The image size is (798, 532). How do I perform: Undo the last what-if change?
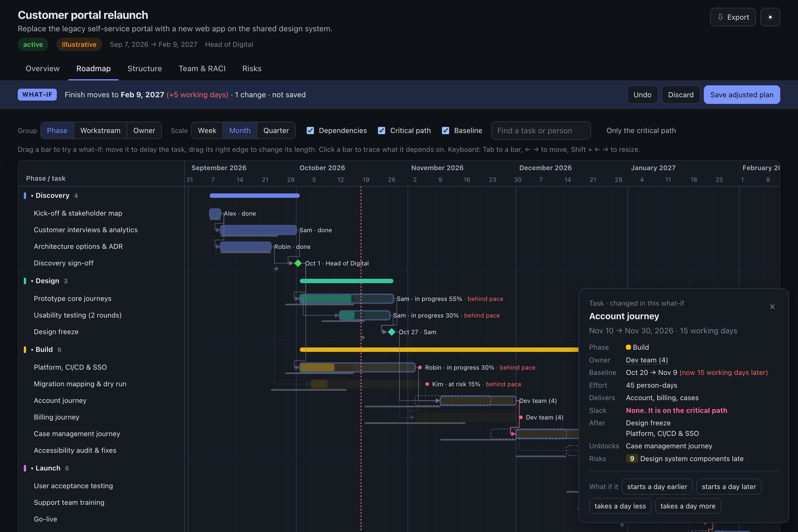tap(642, 95)
